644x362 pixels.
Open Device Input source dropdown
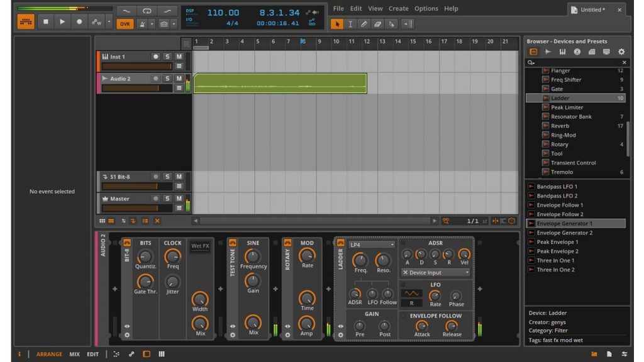[435, 273]
